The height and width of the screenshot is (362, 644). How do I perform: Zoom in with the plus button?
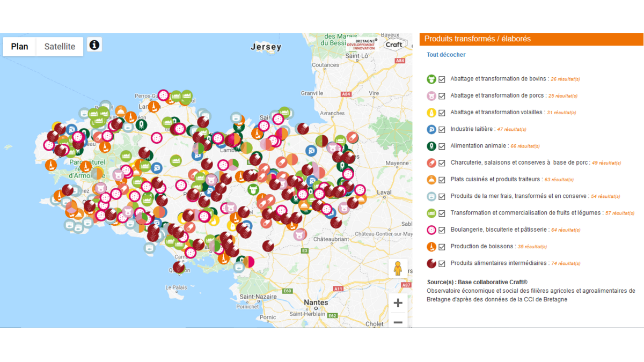click(x=398, y=303)
